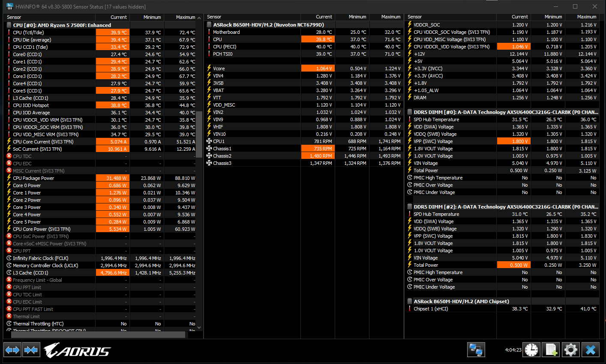The height and width of the screenshot is (364, 606).
Task: Click thermometer icon beside CPU (Tctl/Tdie)
Action: (9, 33)
